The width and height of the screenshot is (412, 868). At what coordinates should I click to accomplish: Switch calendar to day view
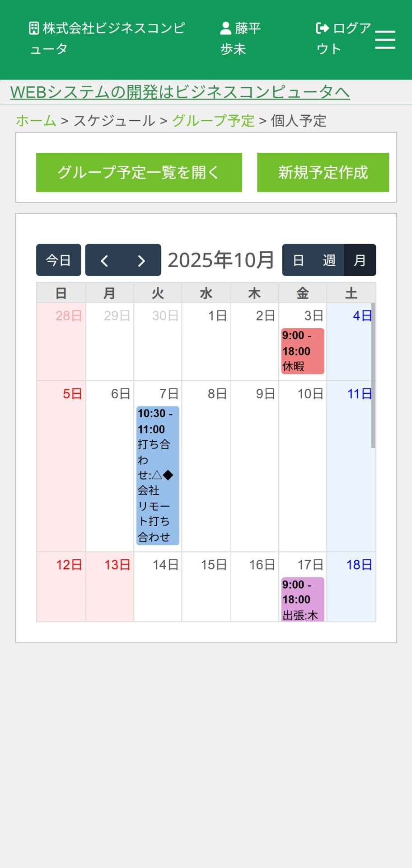tap(298, 260)
